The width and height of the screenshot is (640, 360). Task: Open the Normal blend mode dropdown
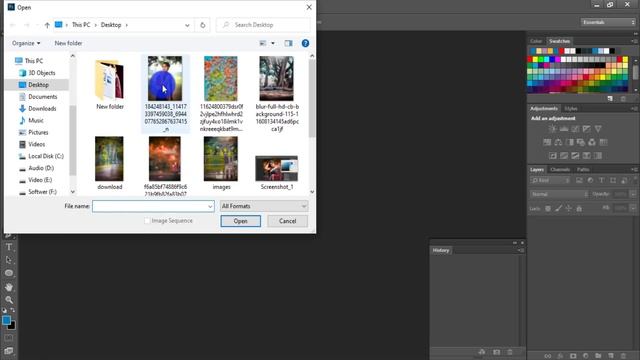point(560,194)
